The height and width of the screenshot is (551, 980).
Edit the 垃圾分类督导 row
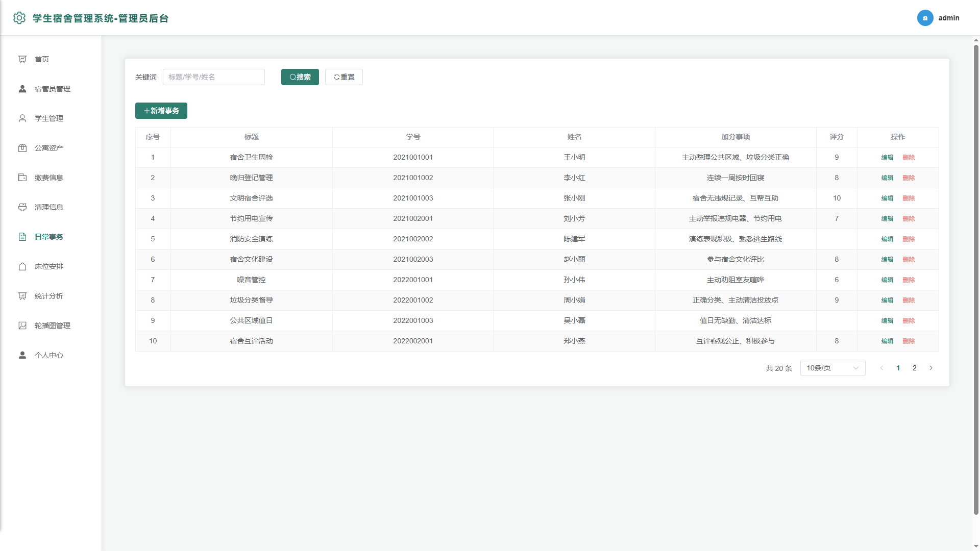(887, 300)
